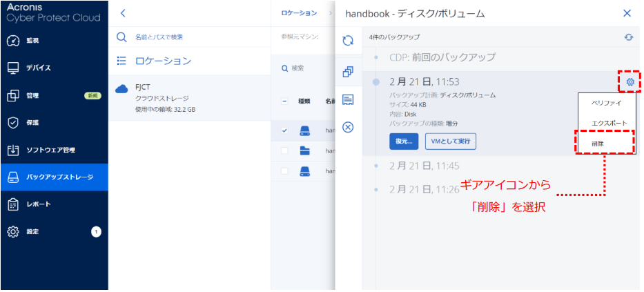Open バックアップストレージ in the sidebar
This screenshot has width=644, height=292.
click(x=55, y=177)
